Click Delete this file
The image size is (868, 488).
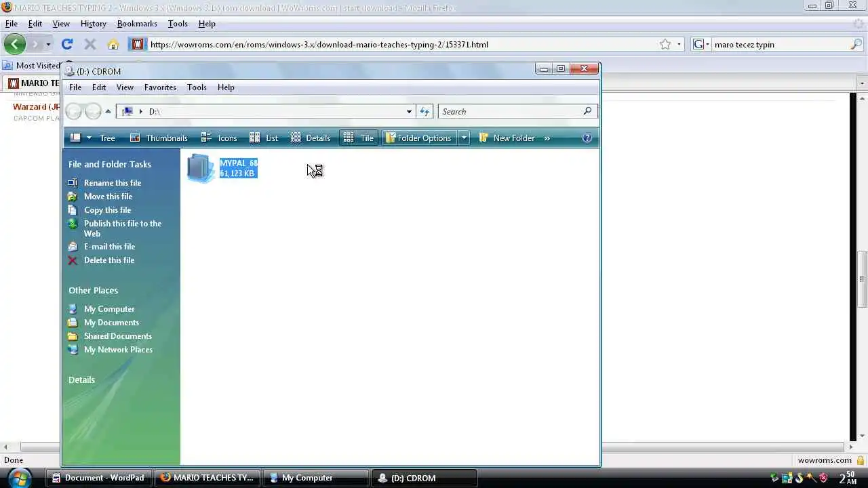point(108,260)
